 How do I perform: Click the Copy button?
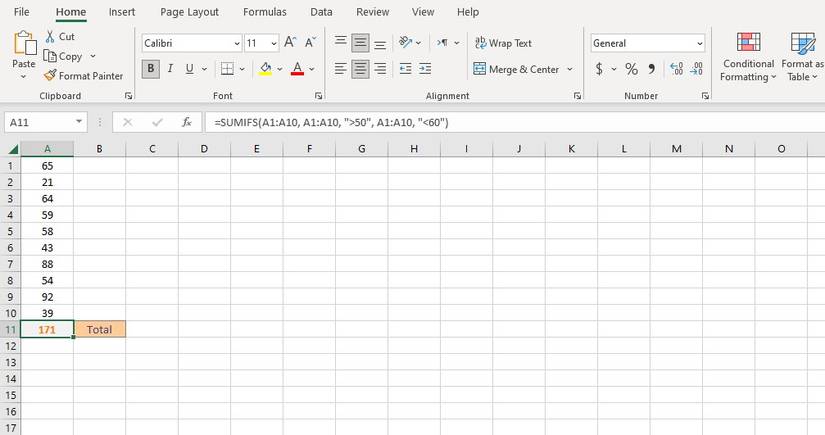pos(63,56)
